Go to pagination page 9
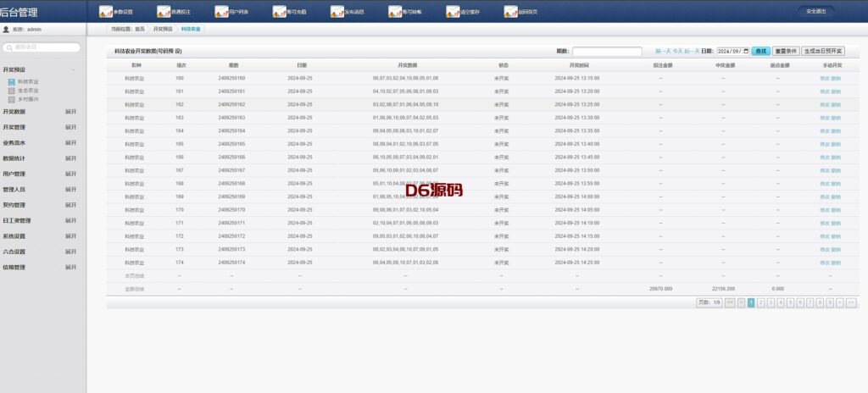Viewport: 868px width, 393px height. pos(830,302)
